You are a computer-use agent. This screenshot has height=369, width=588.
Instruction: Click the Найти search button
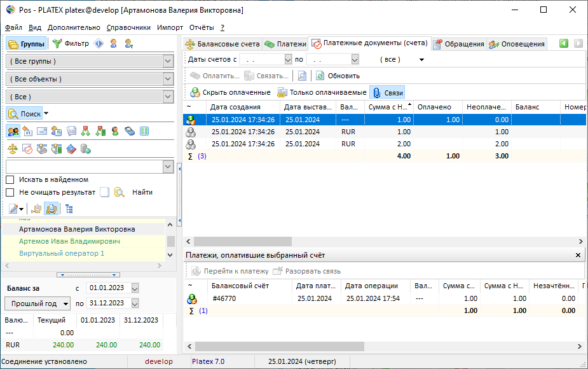click(142, 192)
